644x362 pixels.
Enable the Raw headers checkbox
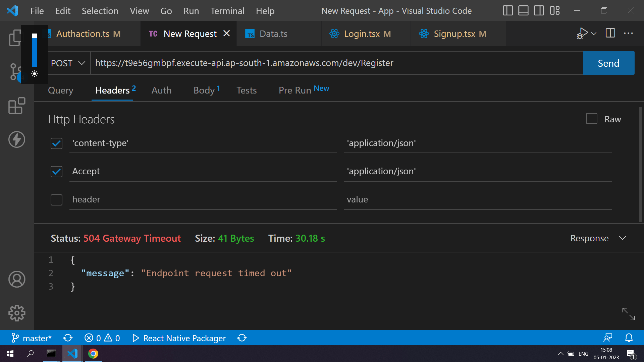591,119
